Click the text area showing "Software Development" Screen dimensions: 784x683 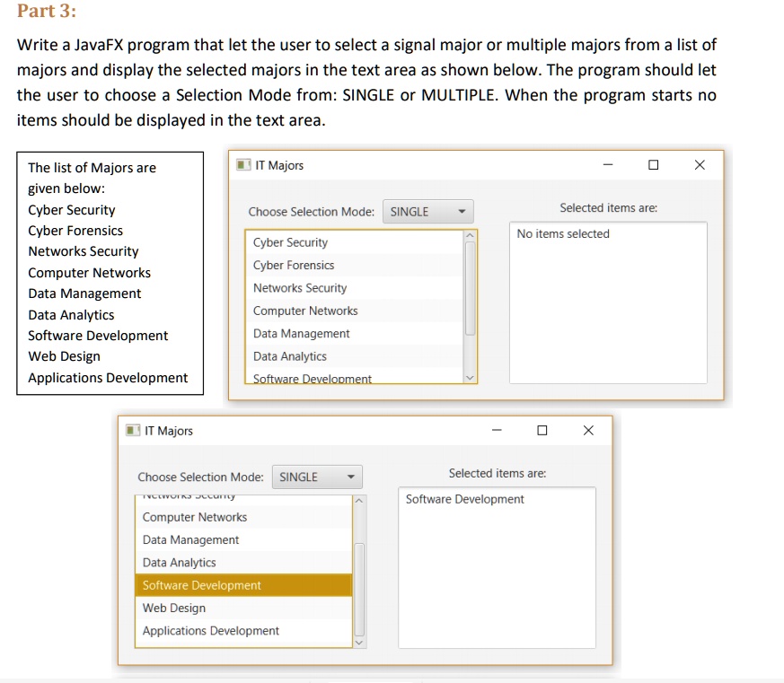pos(497,567)
